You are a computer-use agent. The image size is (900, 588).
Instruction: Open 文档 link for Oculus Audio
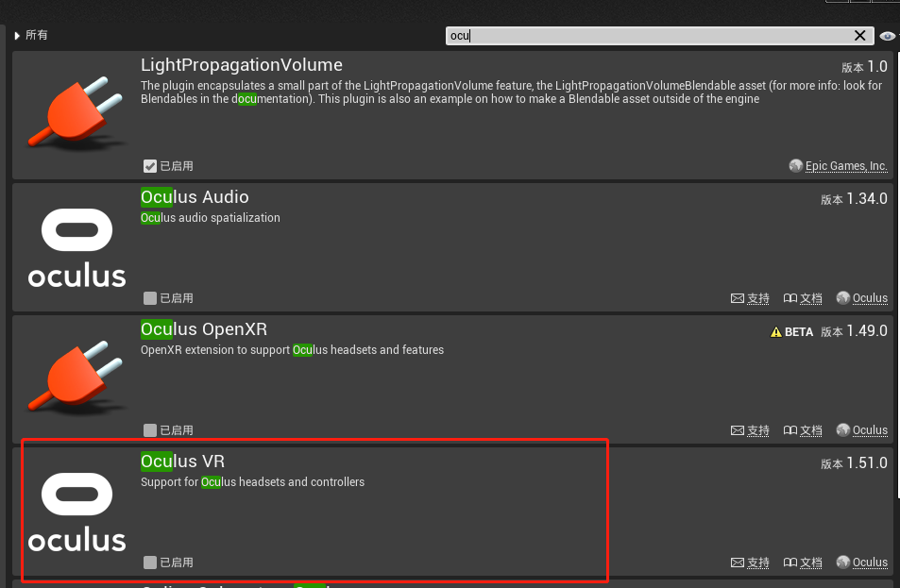tap(810, 298)
